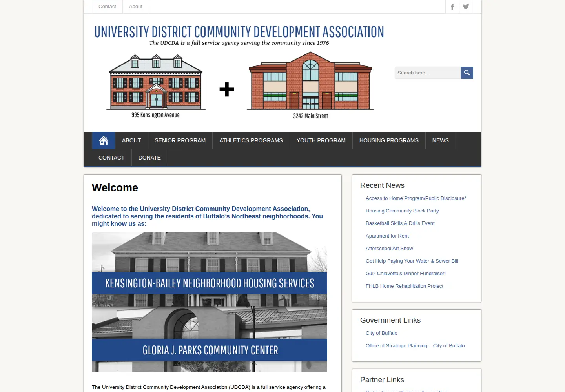The image size is (565, 392).
Task: Click the search magnifier button
Action: (x=467, y=73)
